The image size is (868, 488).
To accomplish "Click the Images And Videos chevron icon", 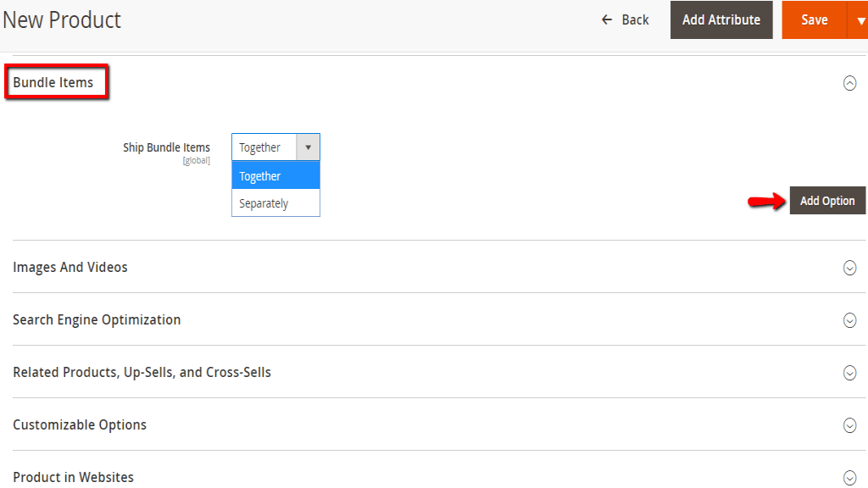I will tap(849, 268).
